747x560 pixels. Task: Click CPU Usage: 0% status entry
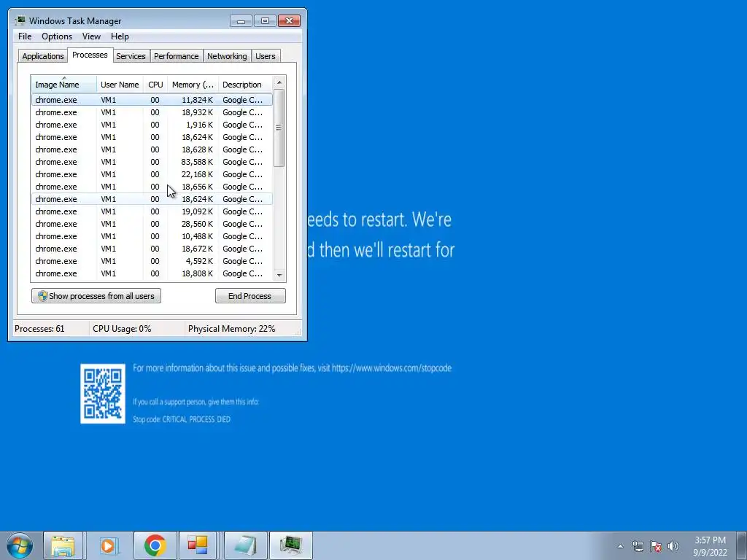click(122, 329)
